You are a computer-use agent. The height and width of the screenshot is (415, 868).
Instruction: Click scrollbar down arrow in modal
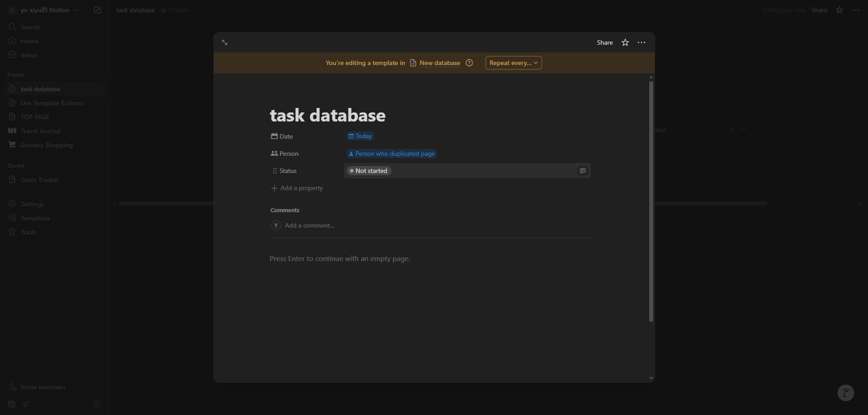651,378
